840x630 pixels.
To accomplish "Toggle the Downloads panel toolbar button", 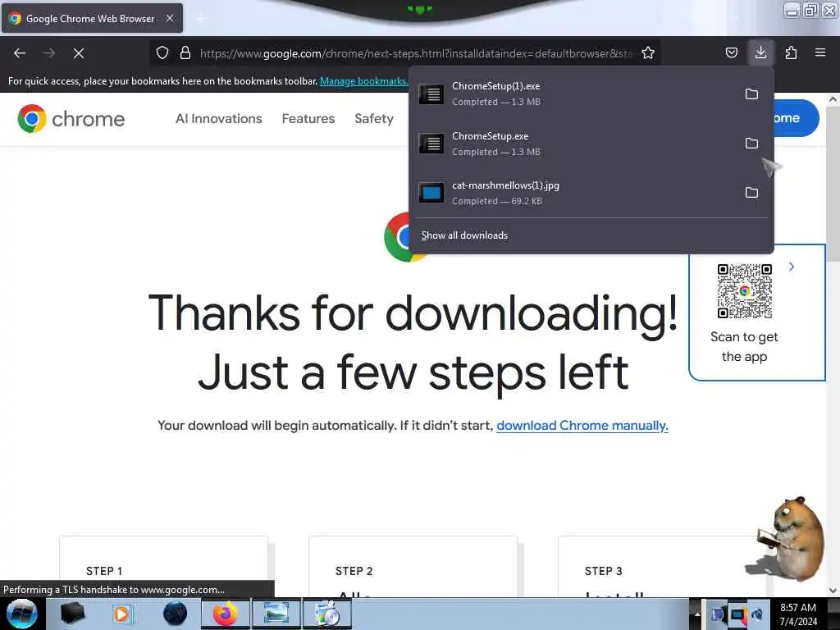I will tap(760, 52).
